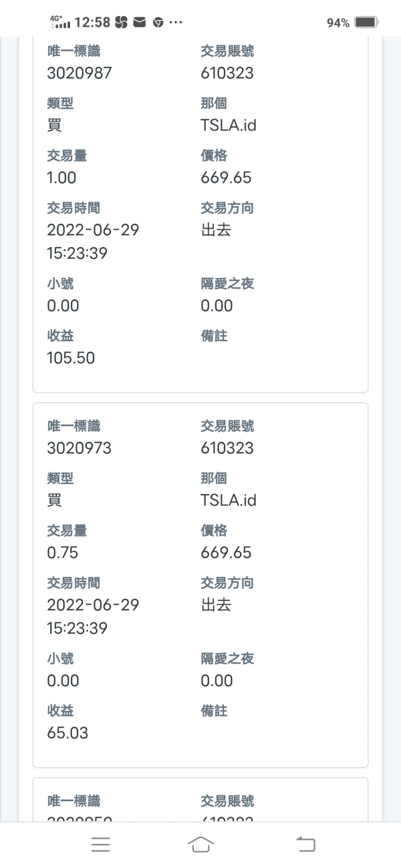Tap the 105.50 profit value
Viewport: 401px width, 868px height.
(71, 358)
